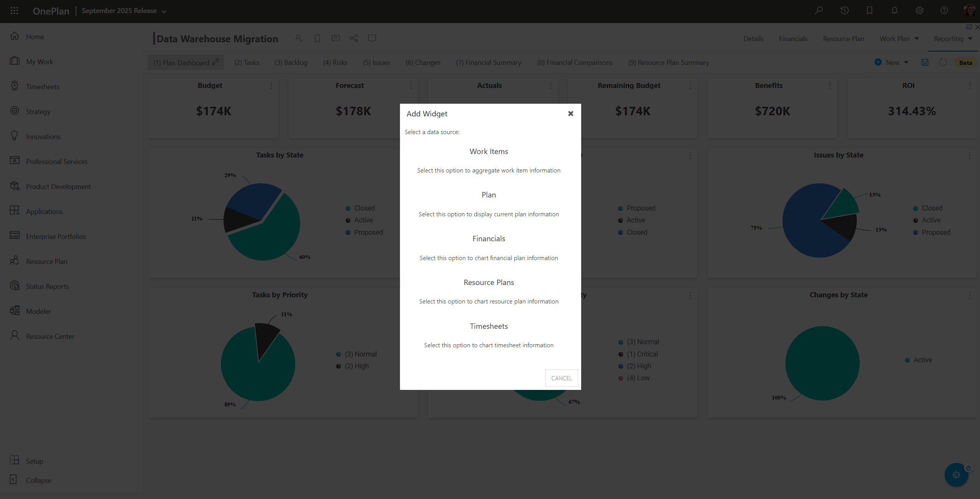
Task: Select the Work Items data source
Action: click(488, 152)
